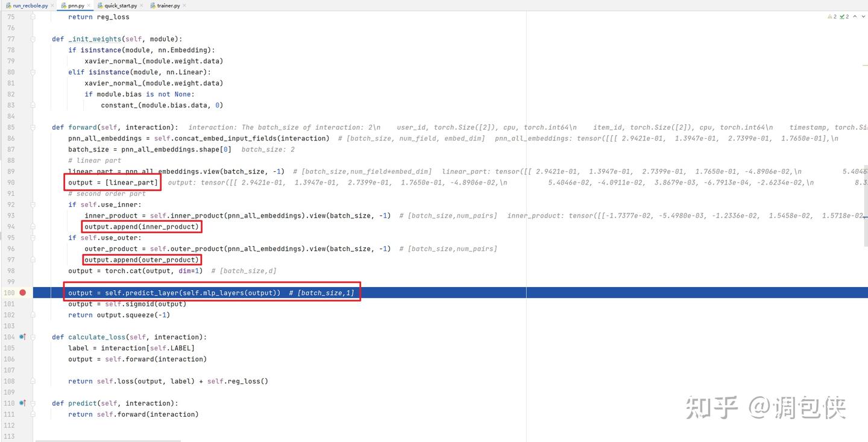Select the pnn.py tab
The width and height of the screenshot is (868, 442).
[x=76, y=5]
